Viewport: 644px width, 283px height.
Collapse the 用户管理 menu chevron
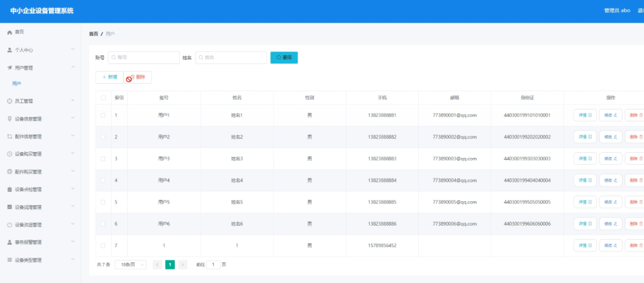coord(73,67)
